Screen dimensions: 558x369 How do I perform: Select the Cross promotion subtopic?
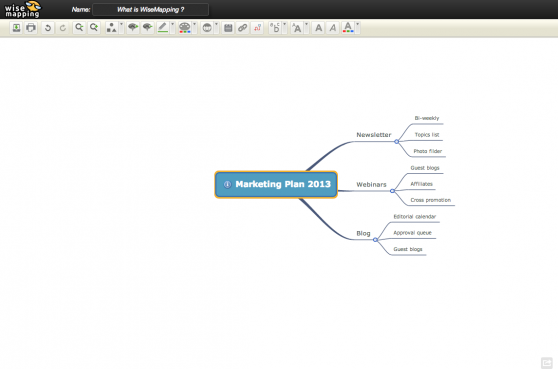click(431, 200)
